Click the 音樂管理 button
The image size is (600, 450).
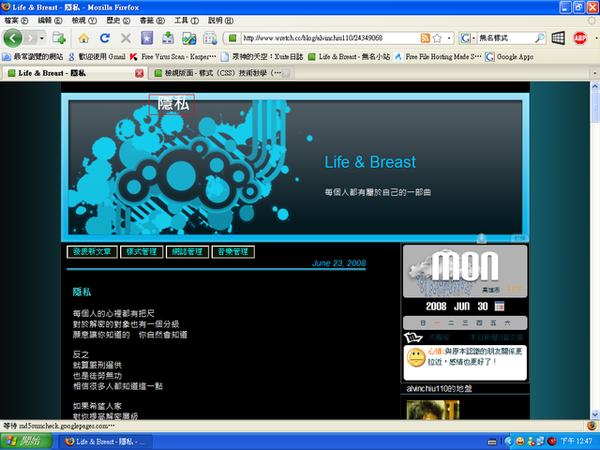[x=233, y=252]
